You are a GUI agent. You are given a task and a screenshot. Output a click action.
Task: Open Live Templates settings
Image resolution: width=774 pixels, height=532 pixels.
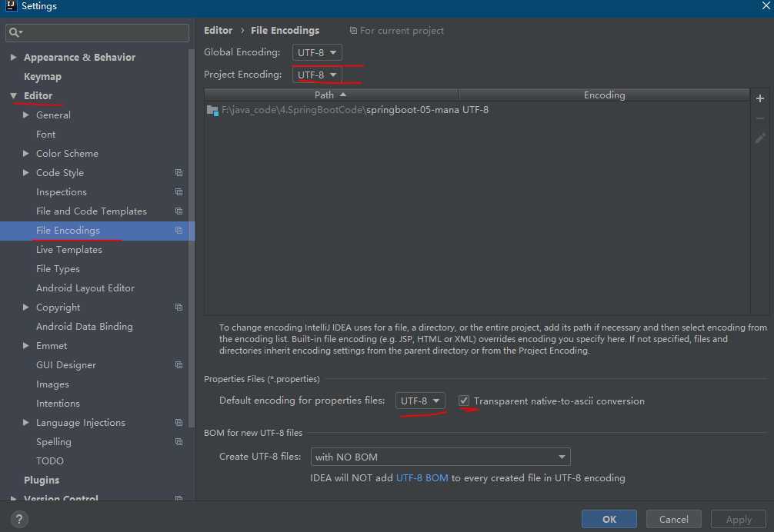69,250
